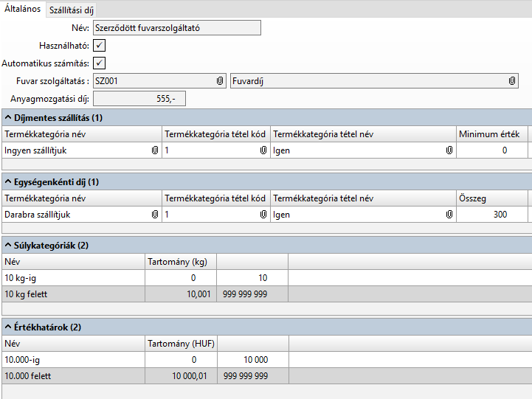Collapse the Díjmentes szállítás section
This screenshot has width=532, height=399.
tap(8, 117)
